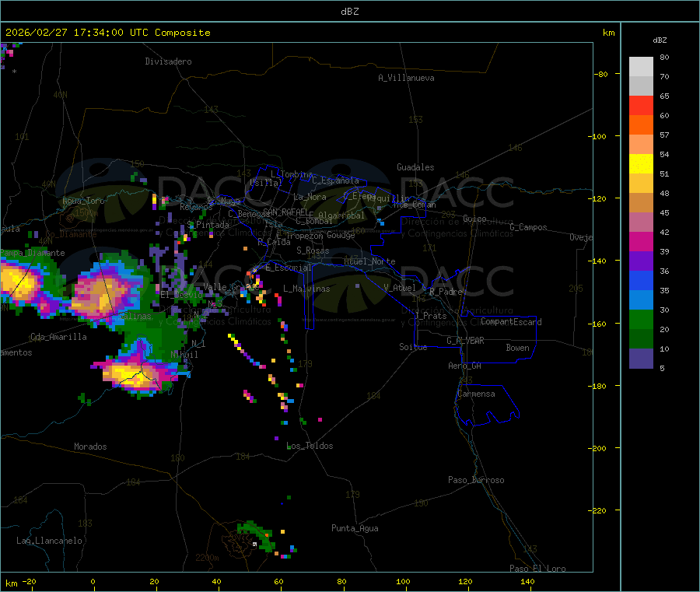Click the orange 57 dBZ legend swatch

click(641, 125)
